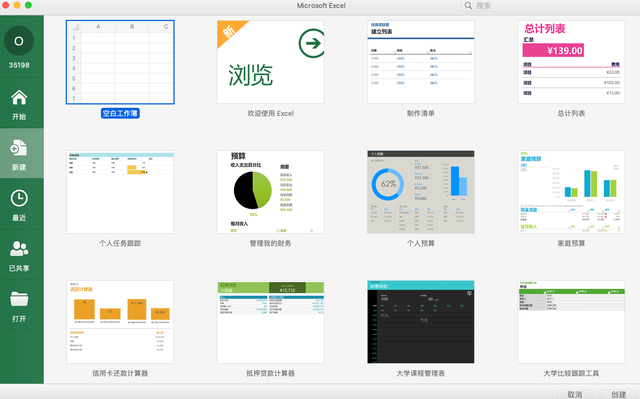
Task: Click the 家庭预算 label below thumbnail
Action: coord(571,243)
